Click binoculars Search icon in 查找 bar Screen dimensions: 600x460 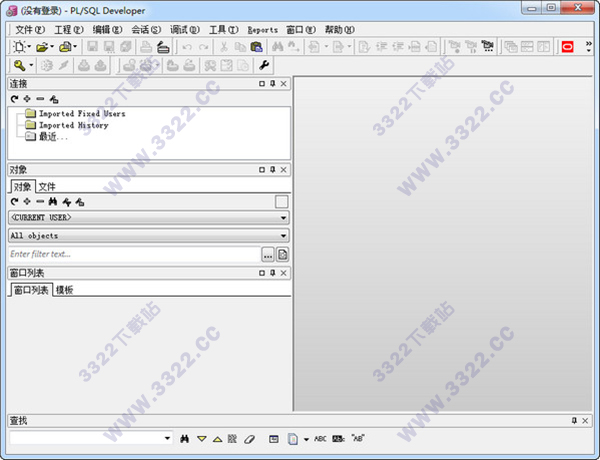click(184, 439)
